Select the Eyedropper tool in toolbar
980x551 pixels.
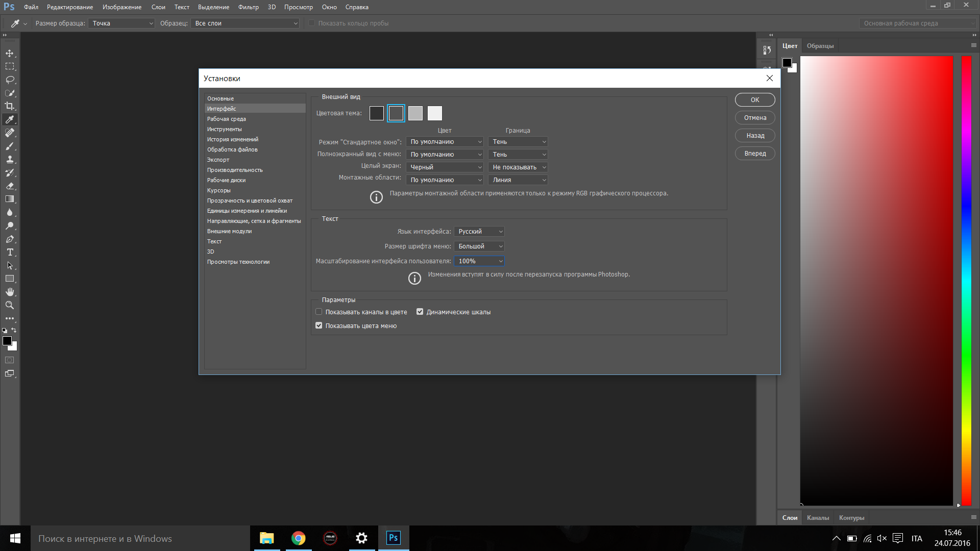click(x=10, y=119)
